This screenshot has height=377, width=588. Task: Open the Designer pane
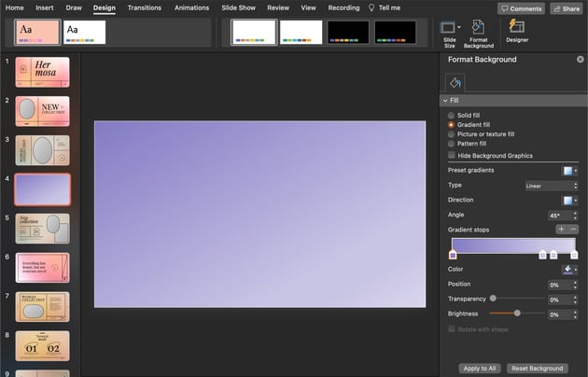pyautogui.click(x=516, y=32)
